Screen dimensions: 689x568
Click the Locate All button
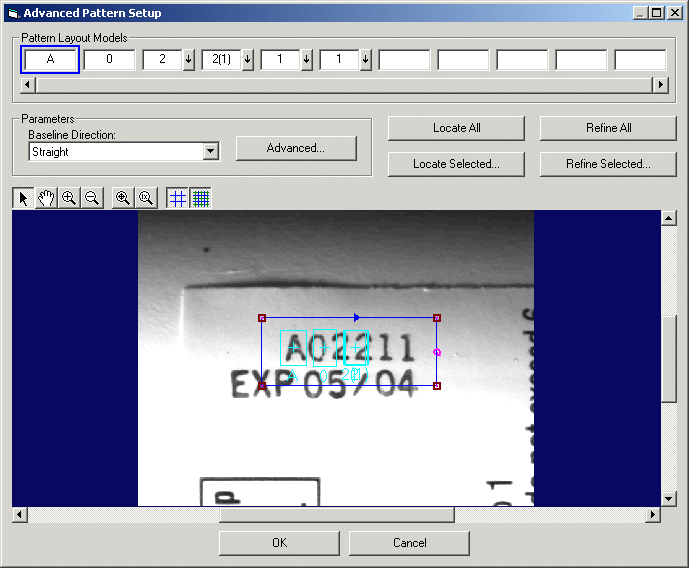(x=456, y=128)
